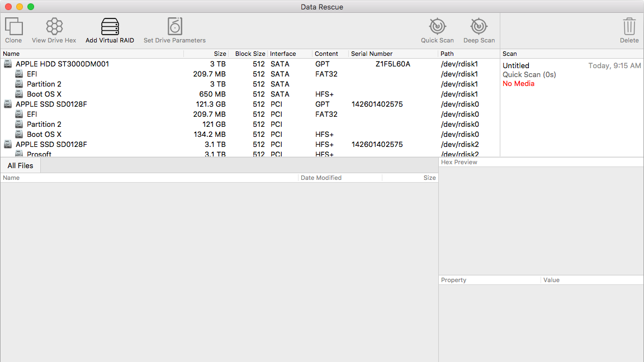Click the Clone toolbar icon

click(x=13, y=27)
